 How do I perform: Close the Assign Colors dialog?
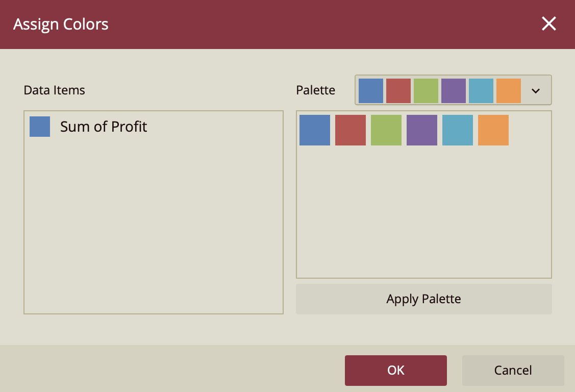[x=549, y=24]
